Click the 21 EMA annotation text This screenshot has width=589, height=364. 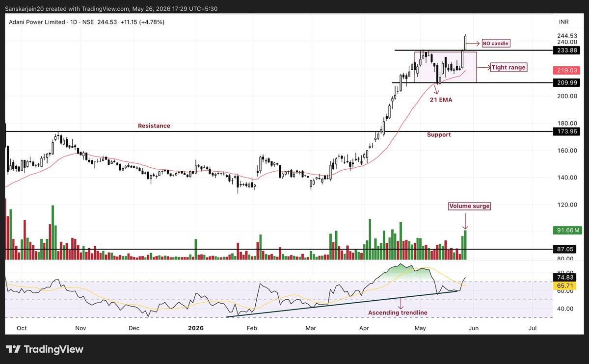pos(442,100)
